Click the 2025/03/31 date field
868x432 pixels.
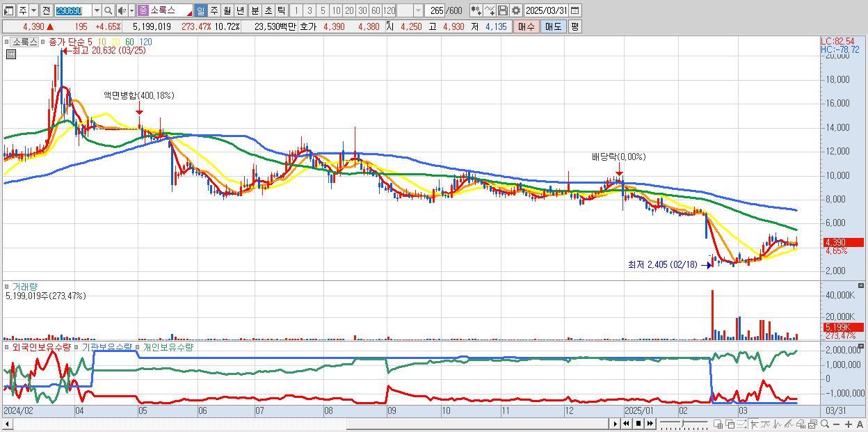coord(547,10)
